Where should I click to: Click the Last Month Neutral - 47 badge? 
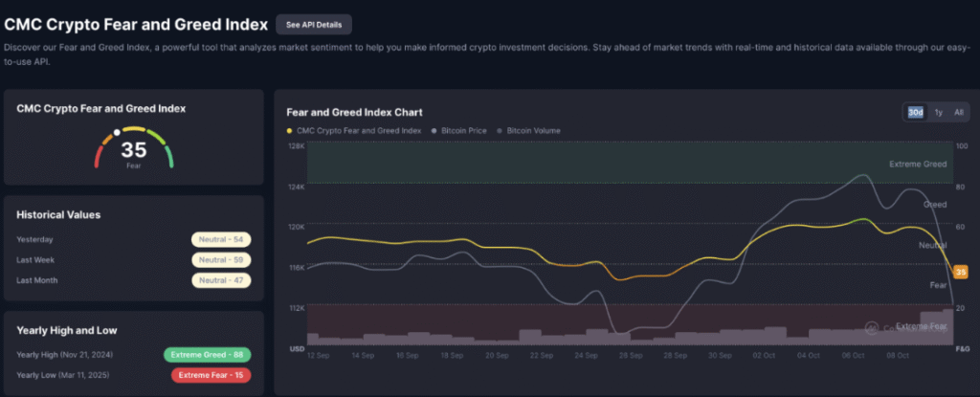(x=221, y=280)
